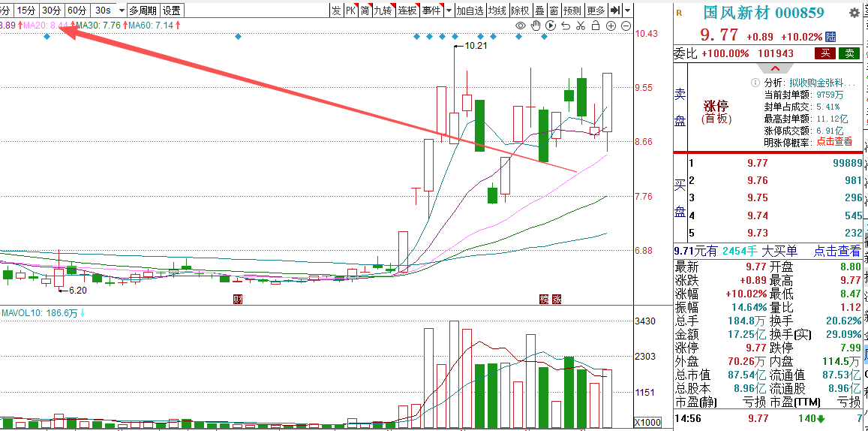The height and width of the screenshot is (431, 868).
Task: Click the blue diamond event marker above 6.20 low
Action: [x=47, y=37]
